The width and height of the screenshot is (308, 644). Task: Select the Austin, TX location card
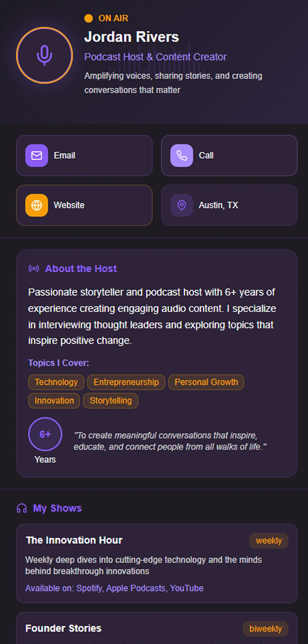coord(229,205)
